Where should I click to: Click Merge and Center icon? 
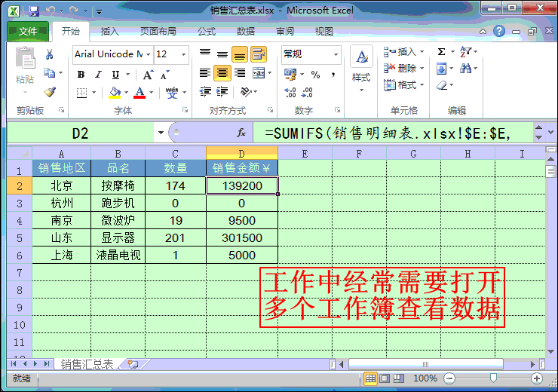point(259,73)
